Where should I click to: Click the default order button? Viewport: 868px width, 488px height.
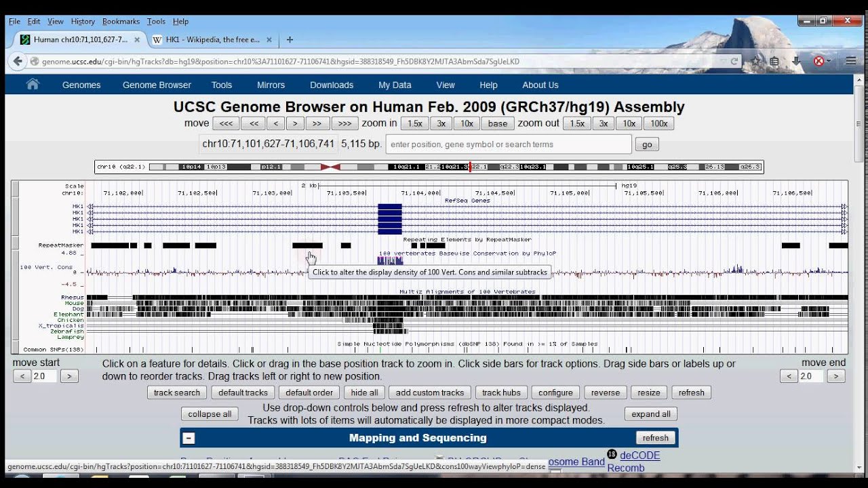[x=309, y=392]
